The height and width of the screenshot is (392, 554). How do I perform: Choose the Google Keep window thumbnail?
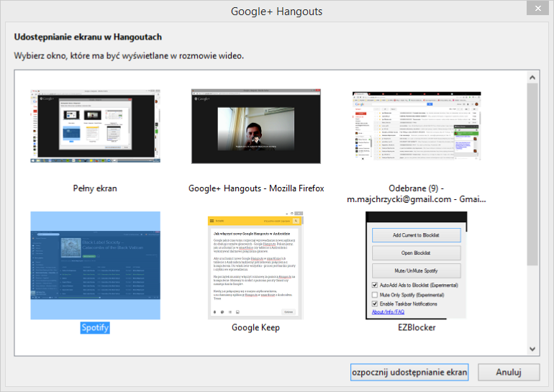coord(256,265)
